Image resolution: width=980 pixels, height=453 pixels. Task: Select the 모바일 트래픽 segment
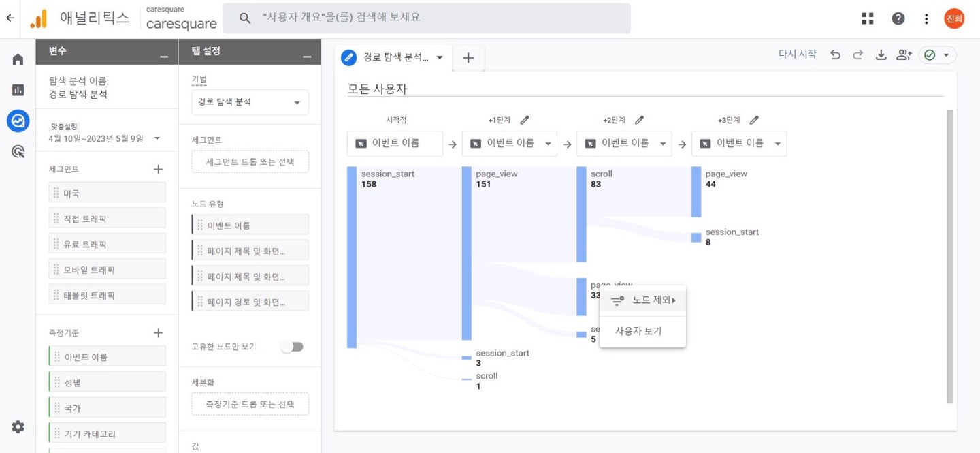coord(108,269)
